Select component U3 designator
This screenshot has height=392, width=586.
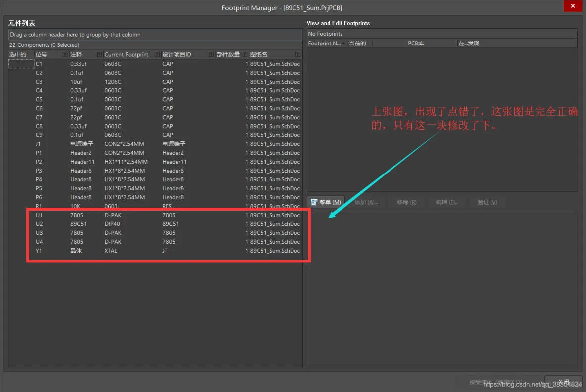[x=39, y=233]
